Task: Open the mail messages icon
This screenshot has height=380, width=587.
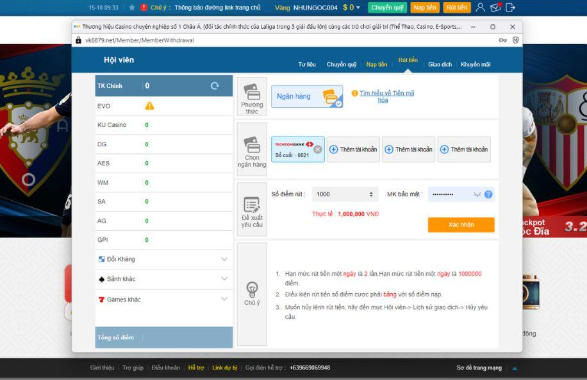Action: click(x=495, y=7)
